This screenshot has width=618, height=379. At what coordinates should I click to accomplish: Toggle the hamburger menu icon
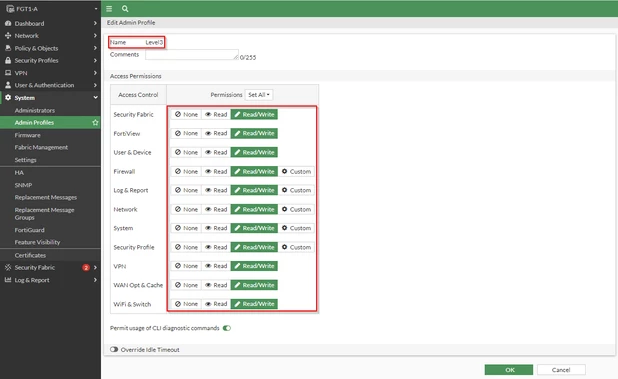coord(109,9)
